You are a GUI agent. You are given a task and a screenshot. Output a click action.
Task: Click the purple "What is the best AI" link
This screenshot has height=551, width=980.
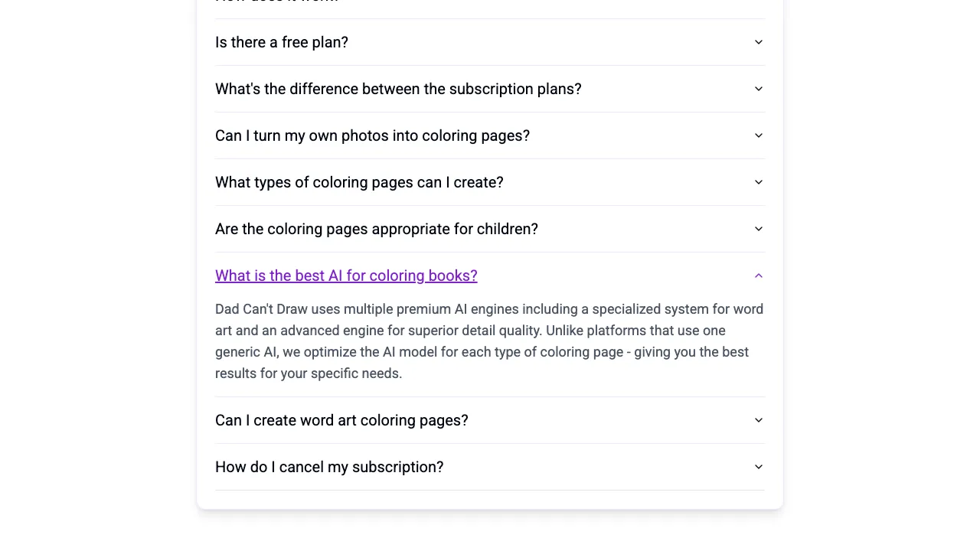pyautogui.click(x=346, y=275)
